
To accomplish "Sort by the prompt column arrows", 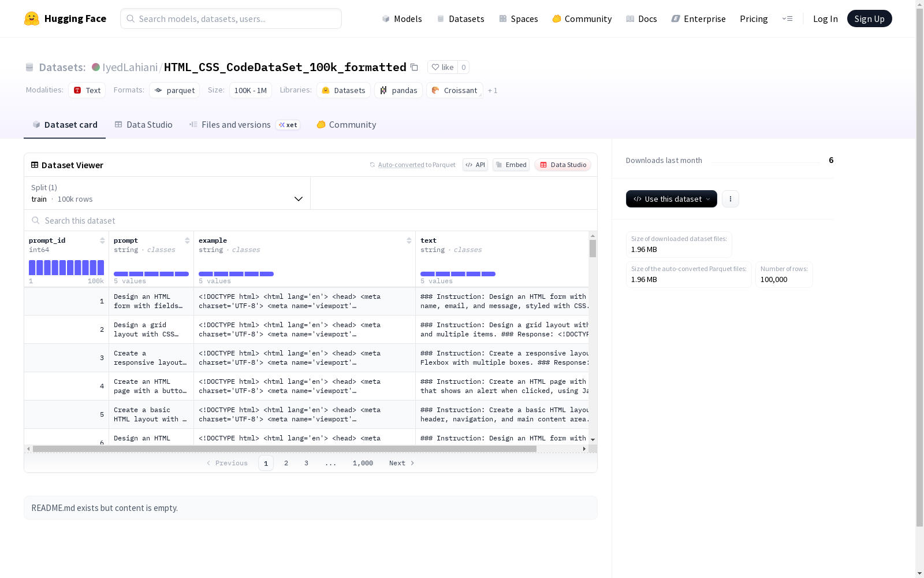I will (x=187, y=240).
